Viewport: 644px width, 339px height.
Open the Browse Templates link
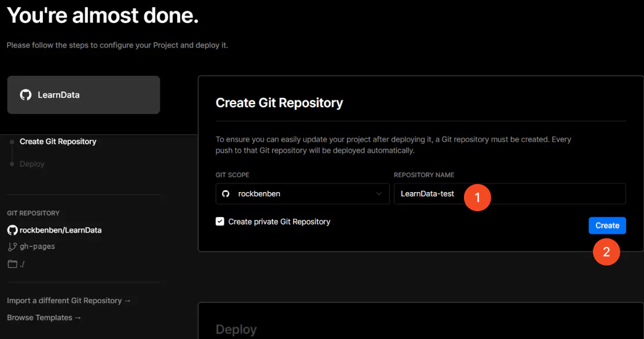(44, 318)
